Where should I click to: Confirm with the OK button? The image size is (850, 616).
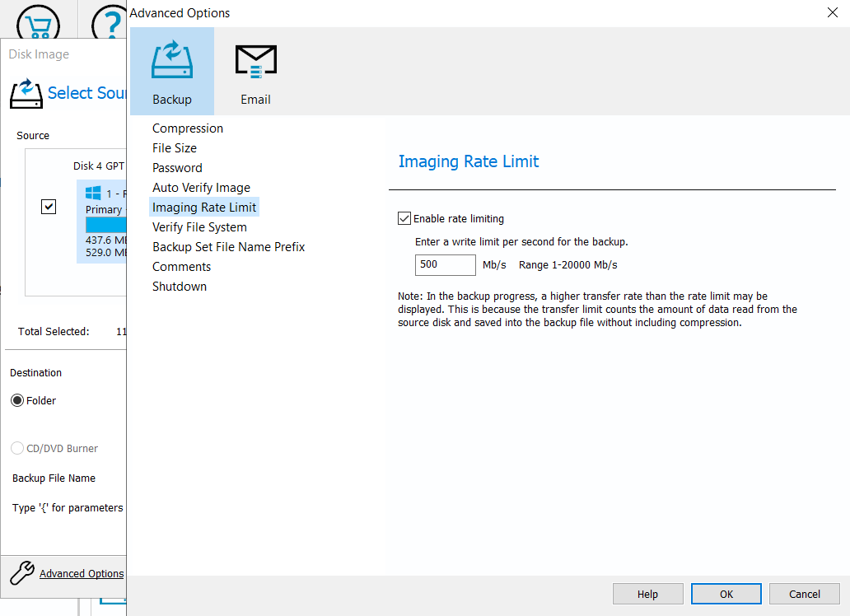(726, 594)
